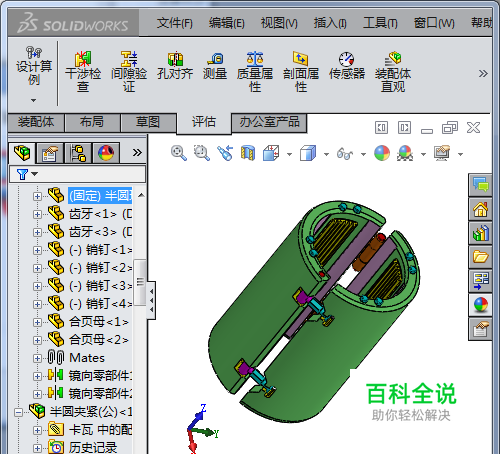Open Appearances color ball in task pane
500x454 pixels.
click(x=480, y=305)
